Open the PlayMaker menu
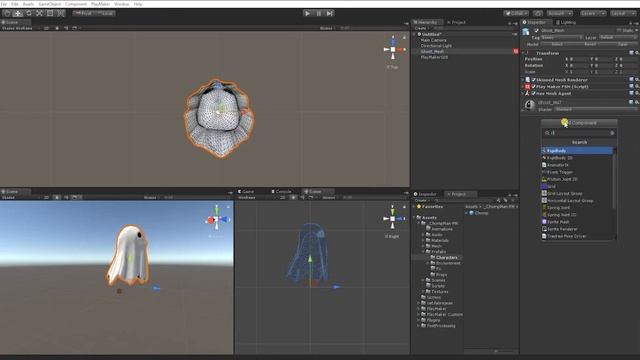Image resolution: width=640 pixels, height=360 pixels. pyautogui.click(x=100, y=4)
